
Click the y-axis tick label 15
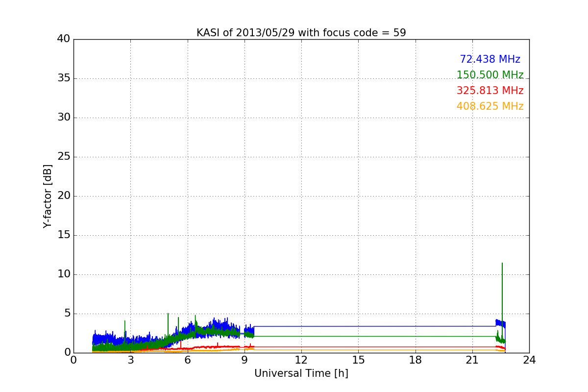[x=63, y=235]
